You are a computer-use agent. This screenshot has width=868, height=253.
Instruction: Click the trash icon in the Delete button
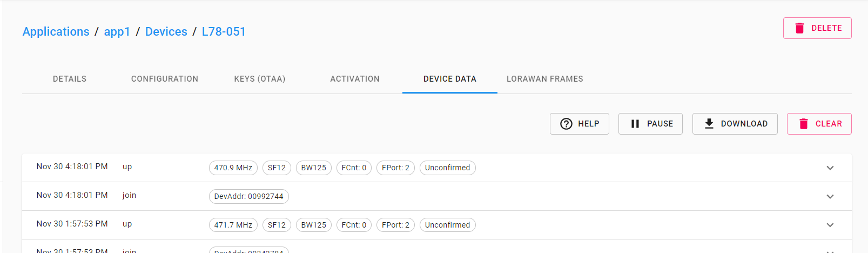click(x=800, y=28)
